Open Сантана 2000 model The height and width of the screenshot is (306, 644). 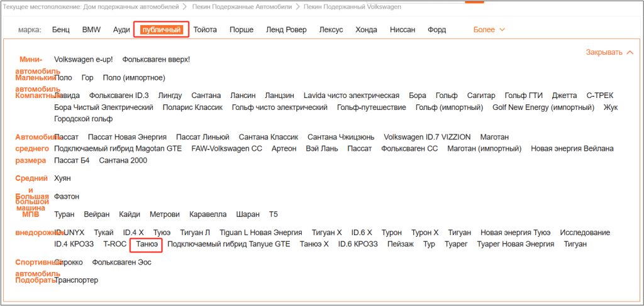pos(123,160)
